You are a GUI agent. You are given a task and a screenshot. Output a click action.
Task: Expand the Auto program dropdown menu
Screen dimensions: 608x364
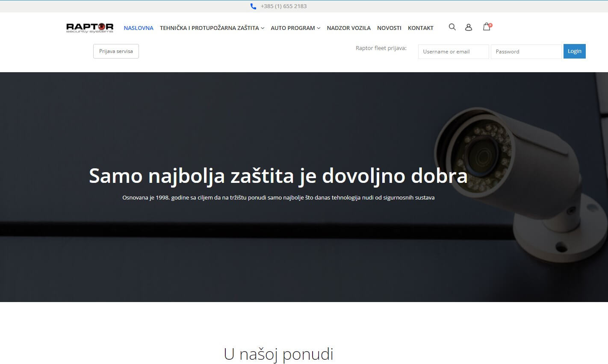tap(295, 28)
